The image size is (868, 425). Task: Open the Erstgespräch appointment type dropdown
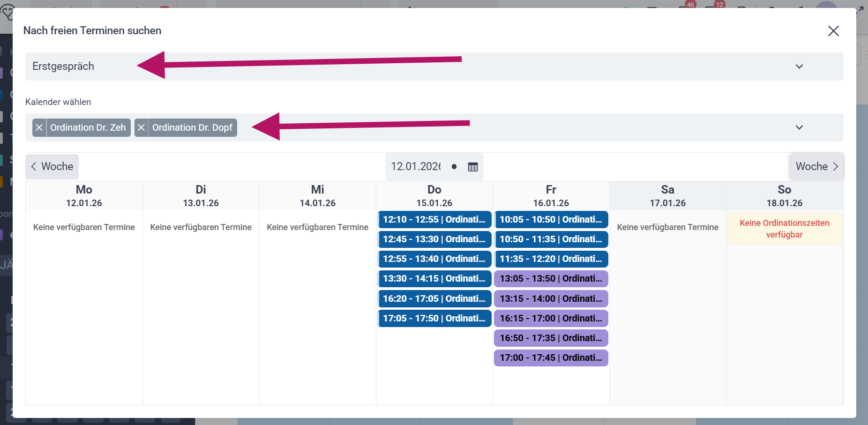[434, 67]
